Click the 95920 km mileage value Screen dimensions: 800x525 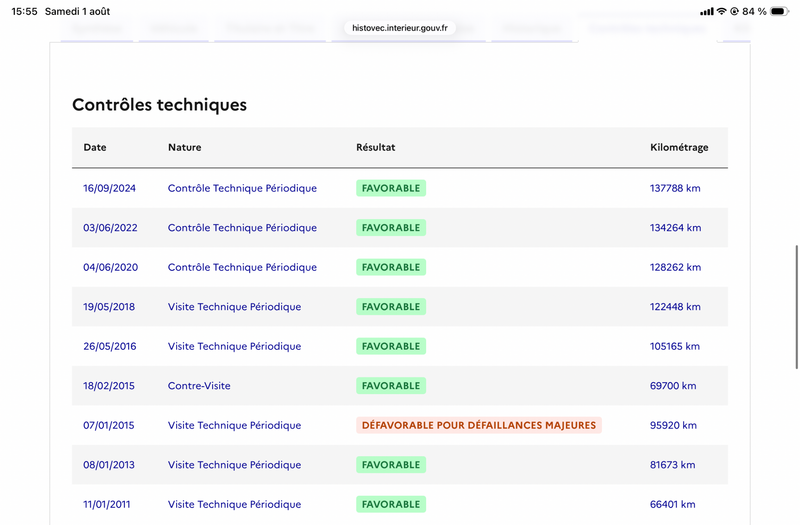click(x=673, y=426)
